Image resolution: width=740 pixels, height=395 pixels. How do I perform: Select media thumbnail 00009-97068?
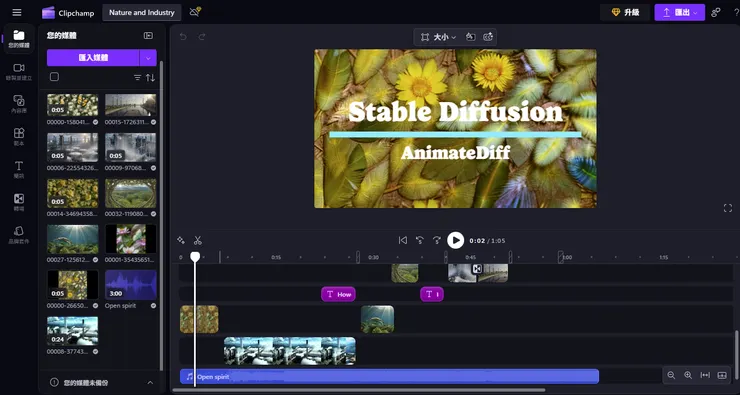tap(131, 147)
